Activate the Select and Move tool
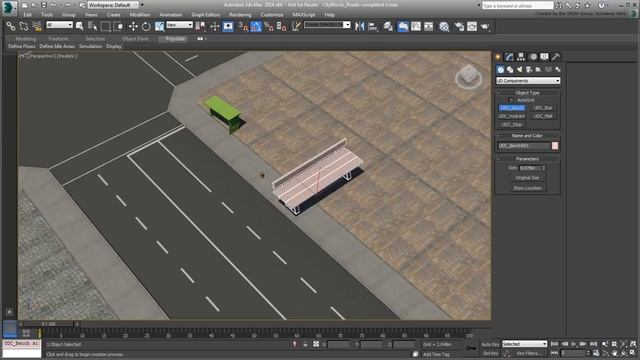This screenshot has height=360, width=640. (133, 27)
